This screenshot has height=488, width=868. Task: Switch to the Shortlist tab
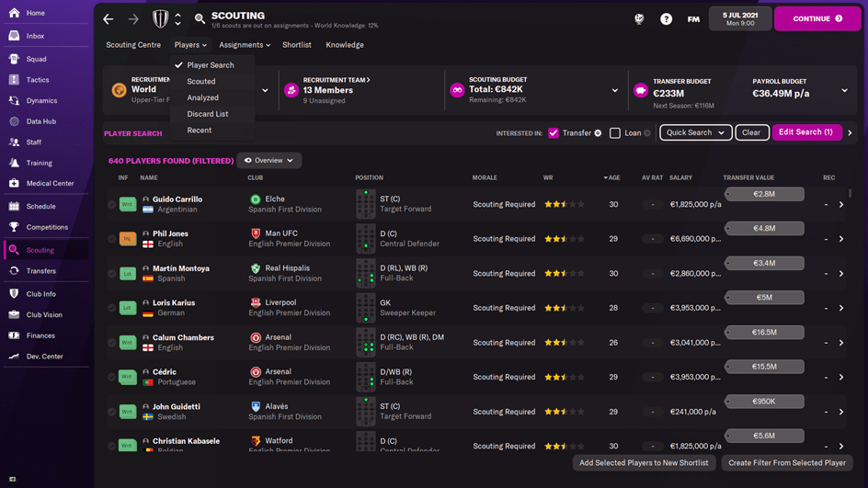pos(297,45)
